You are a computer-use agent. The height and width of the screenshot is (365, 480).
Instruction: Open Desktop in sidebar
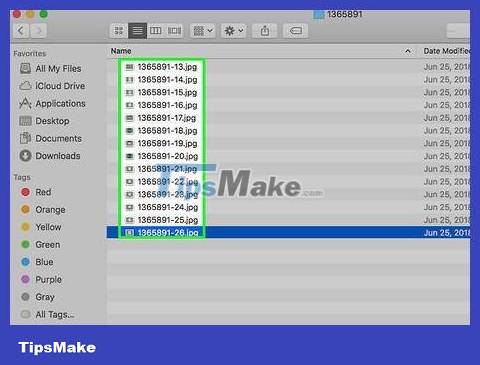click(x=44, y=121)
